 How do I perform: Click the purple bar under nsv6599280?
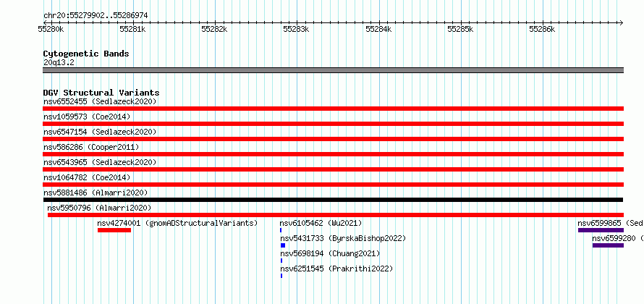tap(609, 245)
